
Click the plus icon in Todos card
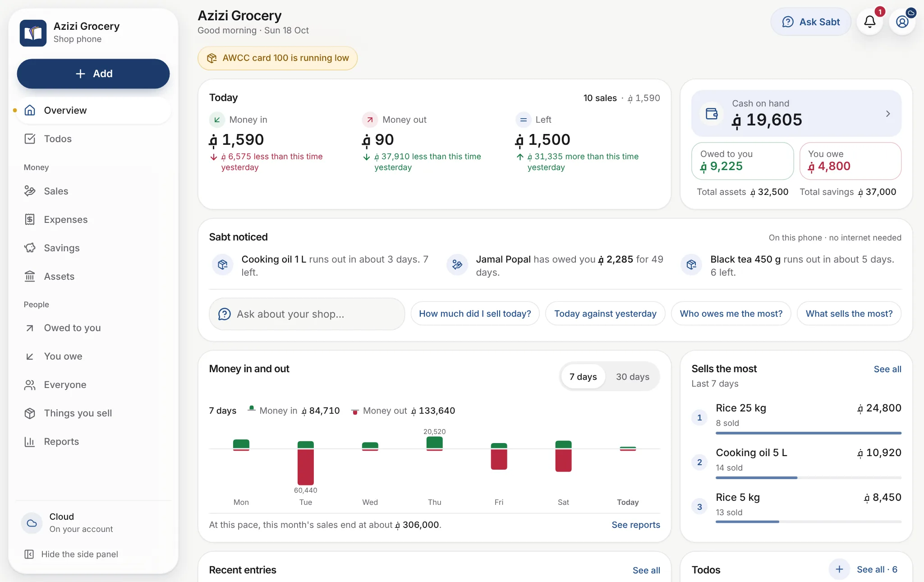tap(839, 569)
